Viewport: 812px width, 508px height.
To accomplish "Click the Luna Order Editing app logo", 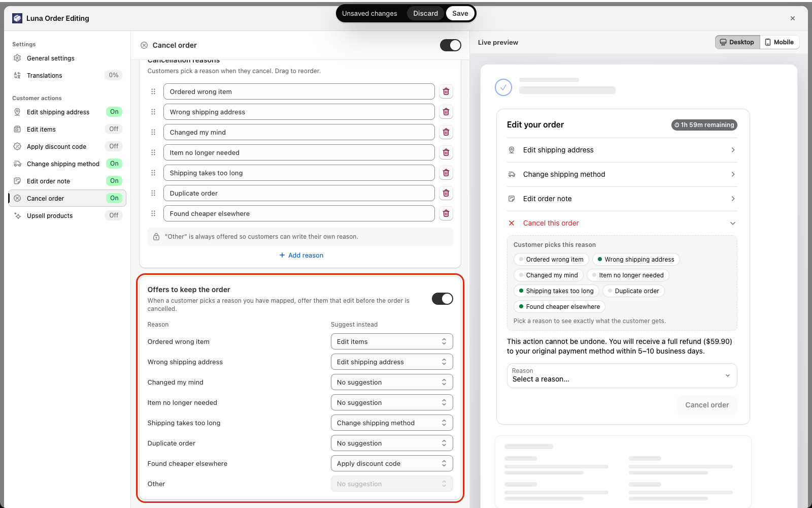I will tap(17, 18).
